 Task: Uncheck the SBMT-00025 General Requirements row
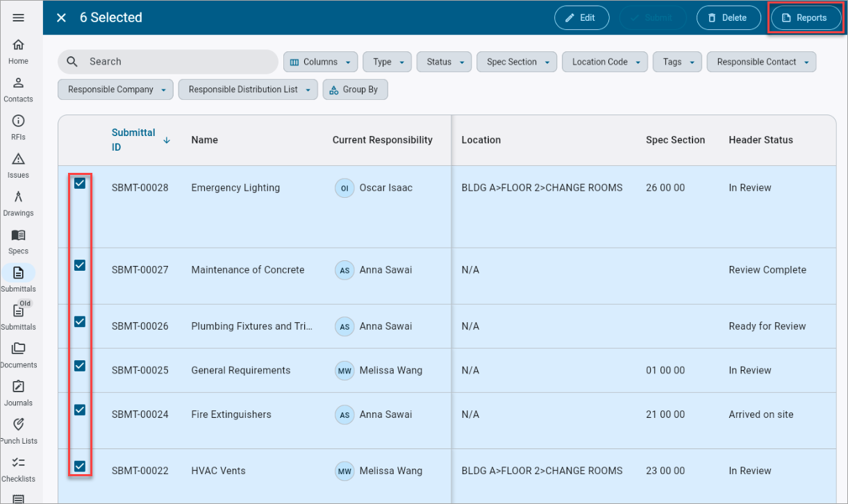coord(80,366)
